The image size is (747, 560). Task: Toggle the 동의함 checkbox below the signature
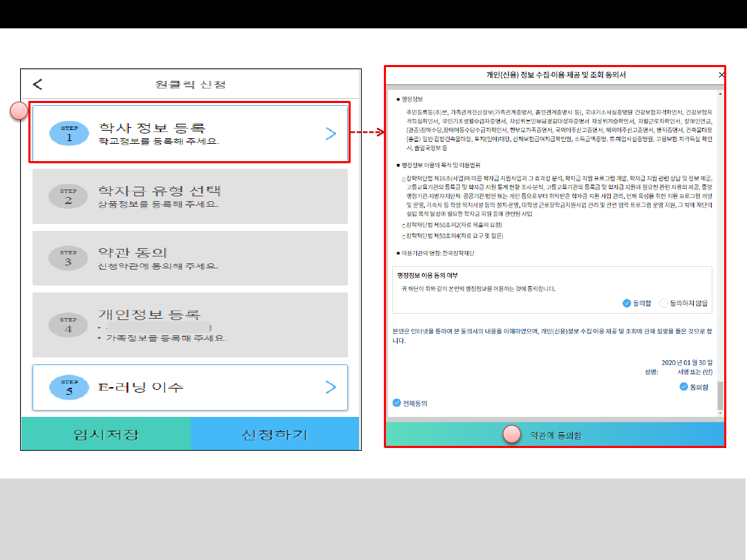click(683, 387)
